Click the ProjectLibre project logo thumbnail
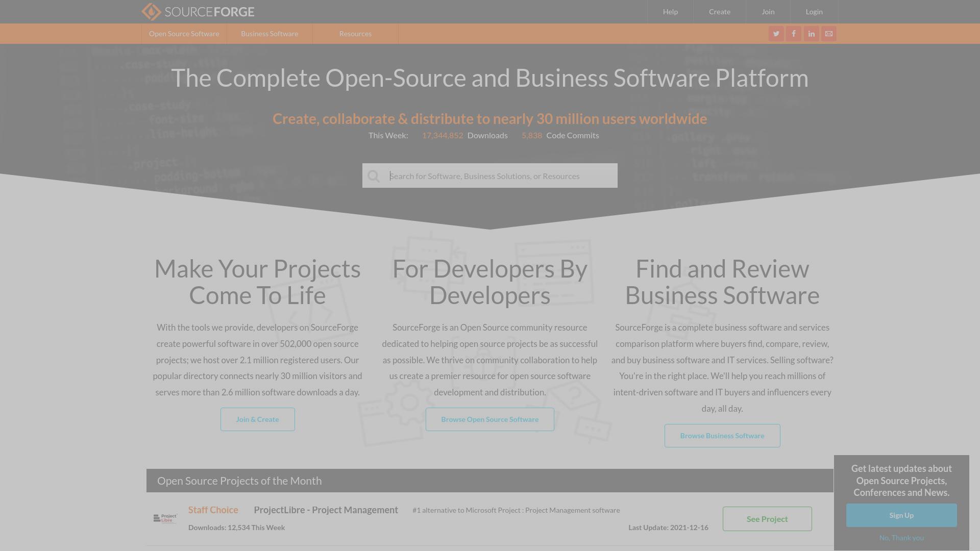980x551 pixels. tap(165, 518)
